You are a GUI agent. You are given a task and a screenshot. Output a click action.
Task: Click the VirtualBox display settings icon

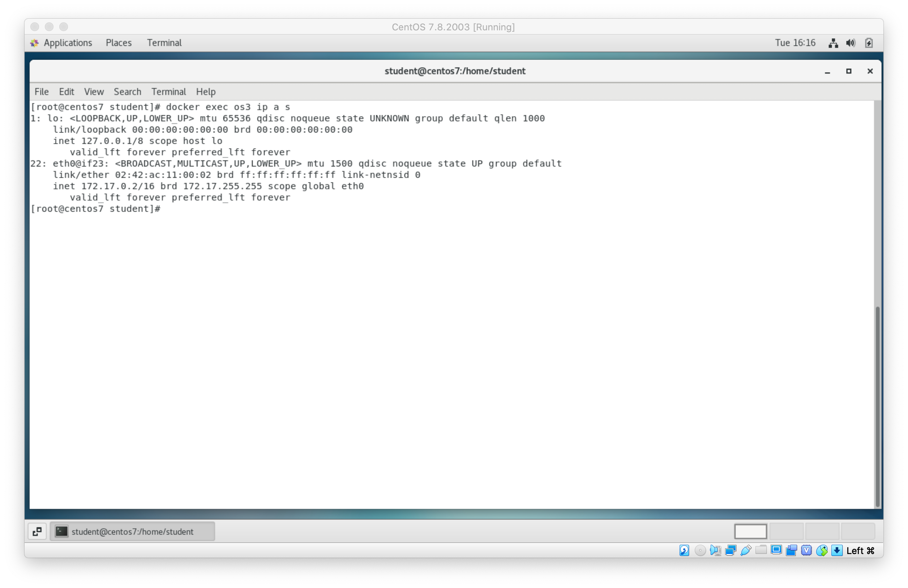click(776, 550)
